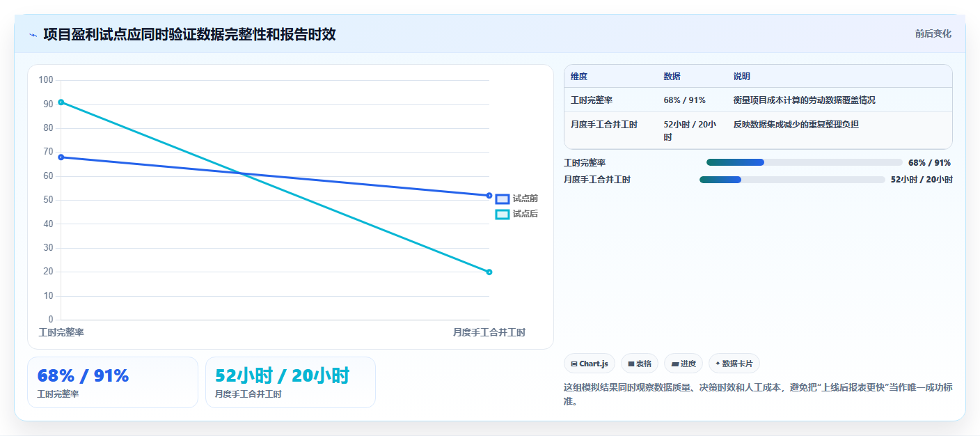Click the 试点前 data point at 52
This screenshot has width=980, height=436.
489,196
